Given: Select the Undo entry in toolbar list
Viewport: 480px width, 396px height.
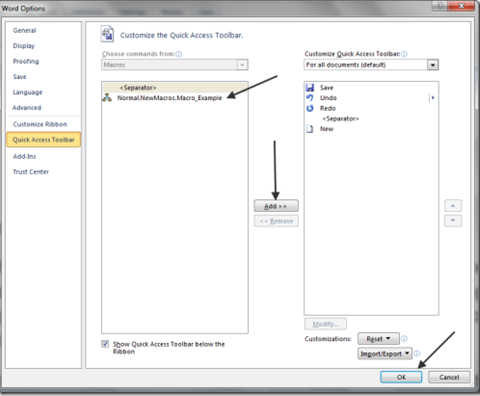Looking at the screenshot, I should coord(371,98).
